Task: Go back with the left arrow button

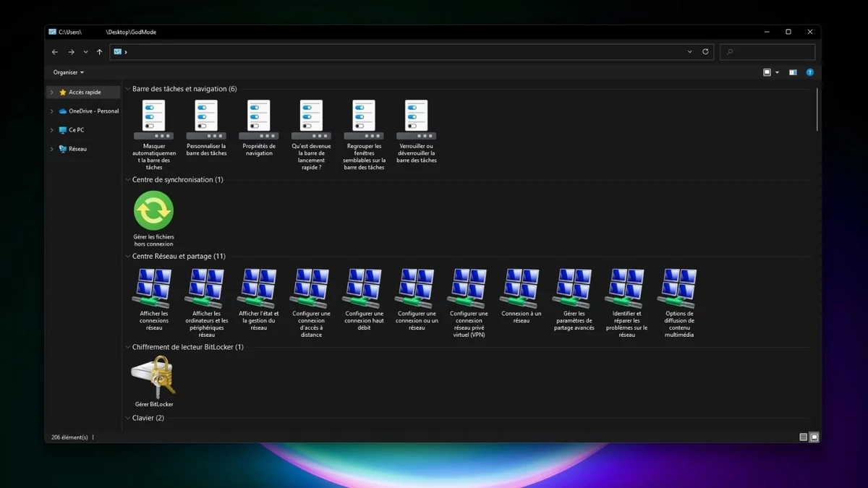Action: point(55,52)
